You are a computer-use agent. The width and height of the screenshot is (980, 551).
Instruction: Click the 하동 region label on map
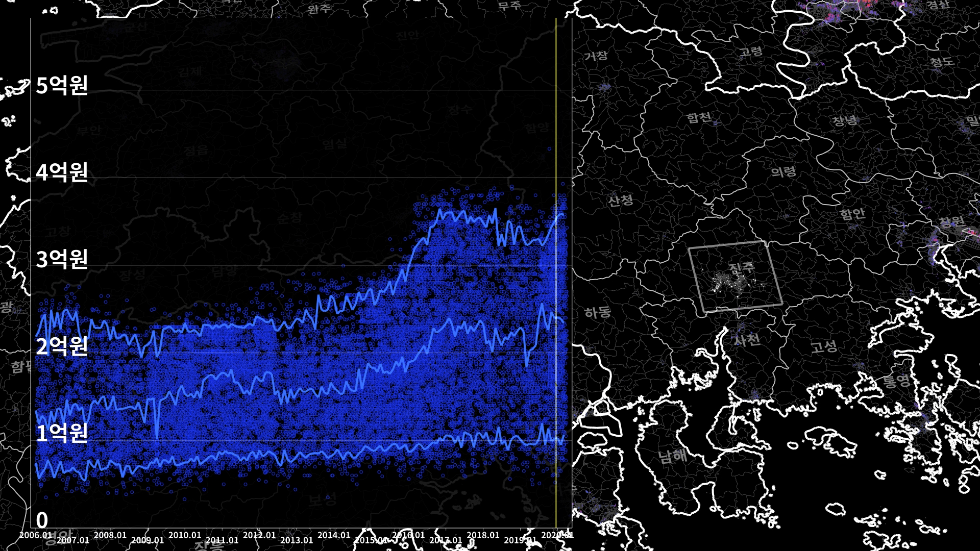(598, 312)
